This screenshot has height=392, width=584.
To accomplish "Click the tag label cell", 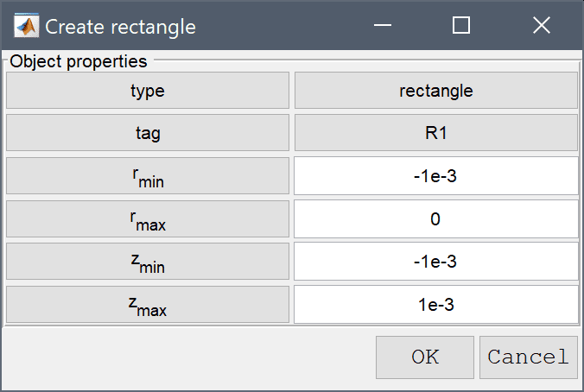I will coord(148,133).
